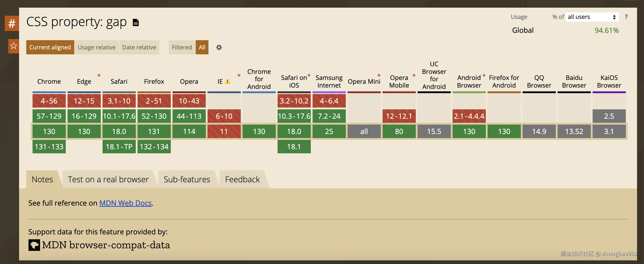Open the Sub-features tab
The image size is (644, 264).
click(x=187, y=179)
